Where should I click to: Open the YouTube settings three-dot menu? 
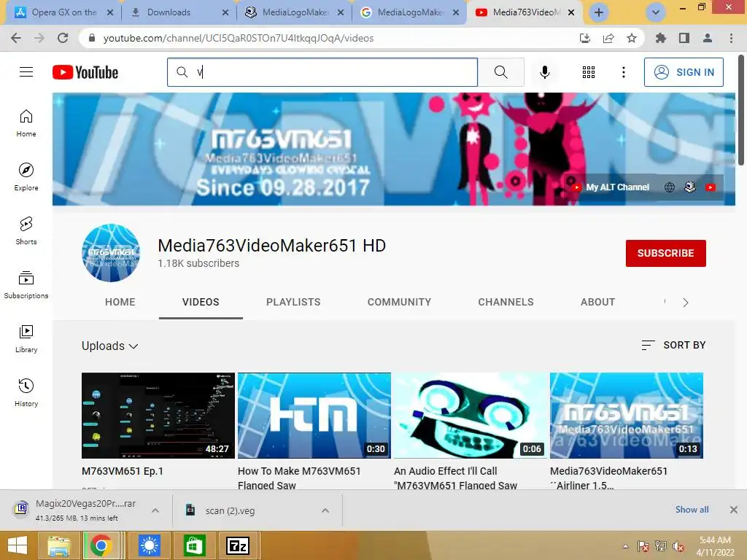point(623,72)
